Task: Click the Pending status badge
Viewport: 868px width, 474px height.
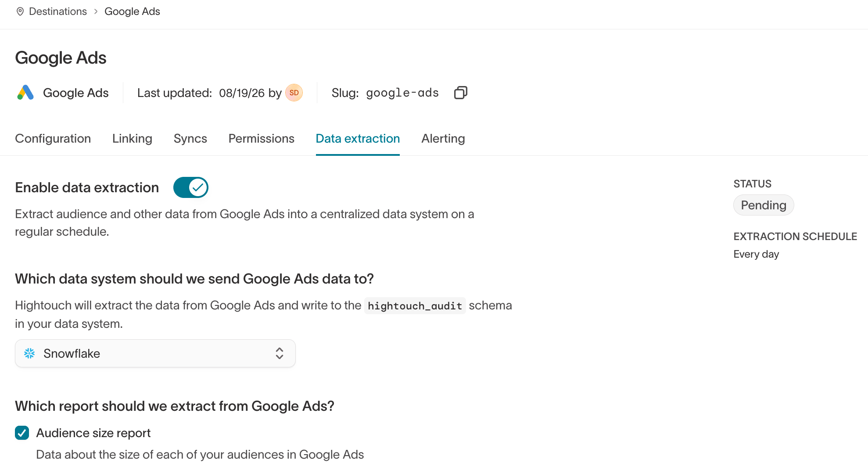Action: tap(764, 205)
